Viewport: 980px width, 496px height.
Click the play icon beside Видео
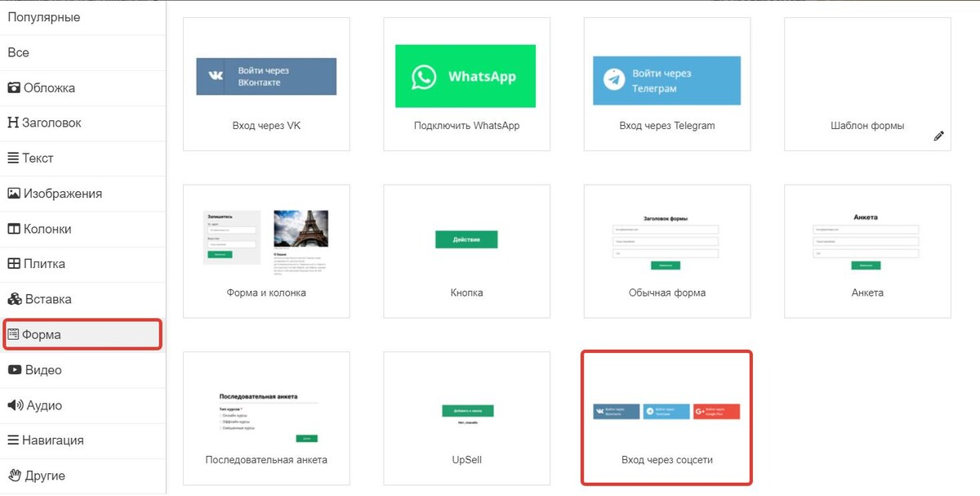[15, 369]
